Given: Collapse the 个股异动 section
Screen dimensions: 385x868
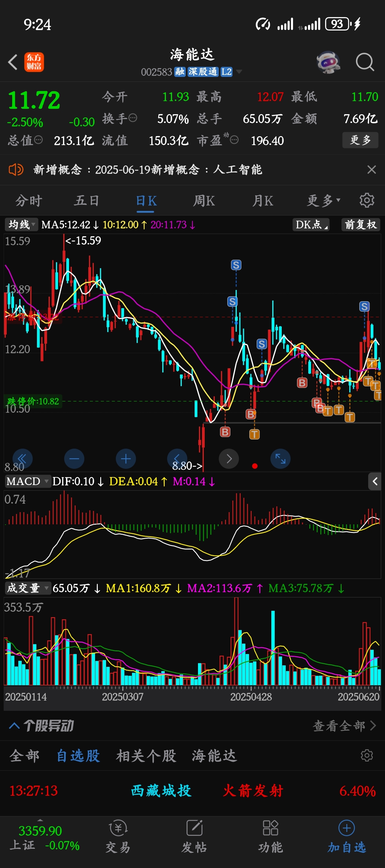Looking at the screenshot, I should pos(14,725).
